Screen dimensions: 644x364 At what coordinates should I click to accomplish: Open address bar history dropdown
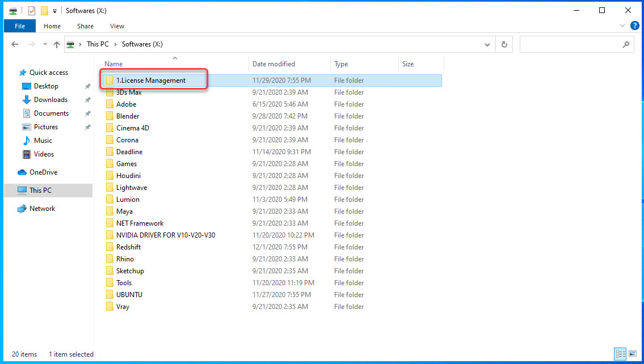pos(487,44)
